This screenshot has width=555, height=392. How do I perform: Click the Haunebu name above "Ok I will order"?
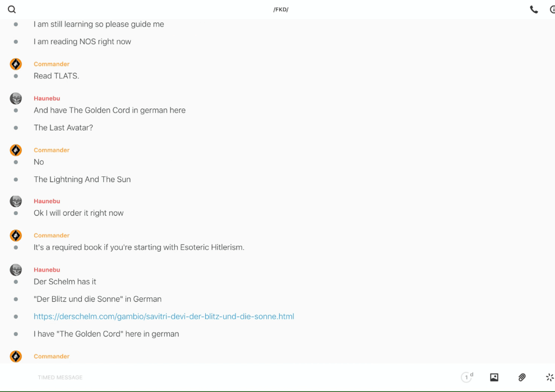pyautogui.click(x=47, y=201)
